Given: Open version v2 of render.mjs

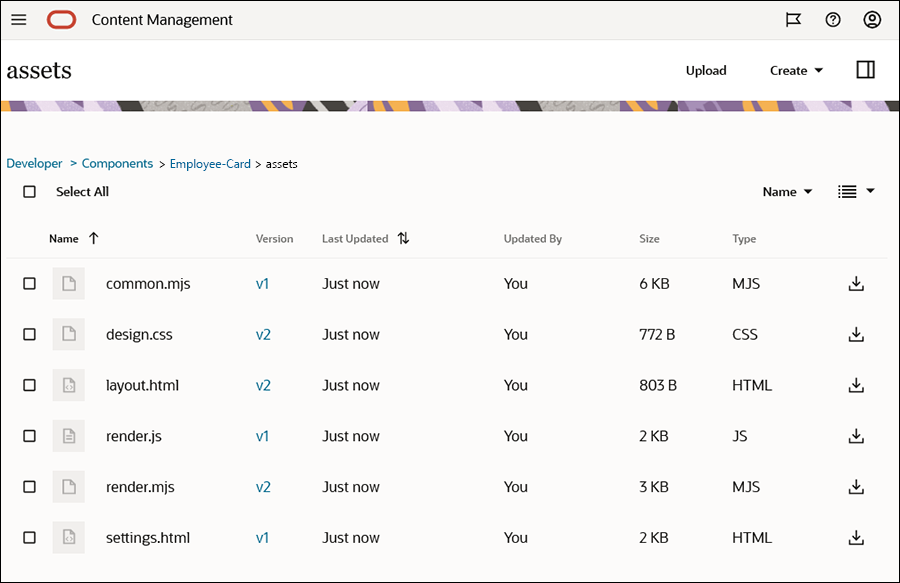Looking at the screenshot, I should (263, 487).
